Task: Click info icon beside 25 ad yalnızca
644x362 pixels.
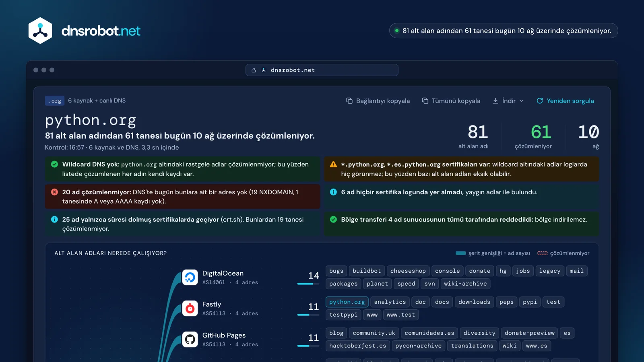Action: pyautogui.click(x=54, y=219)
